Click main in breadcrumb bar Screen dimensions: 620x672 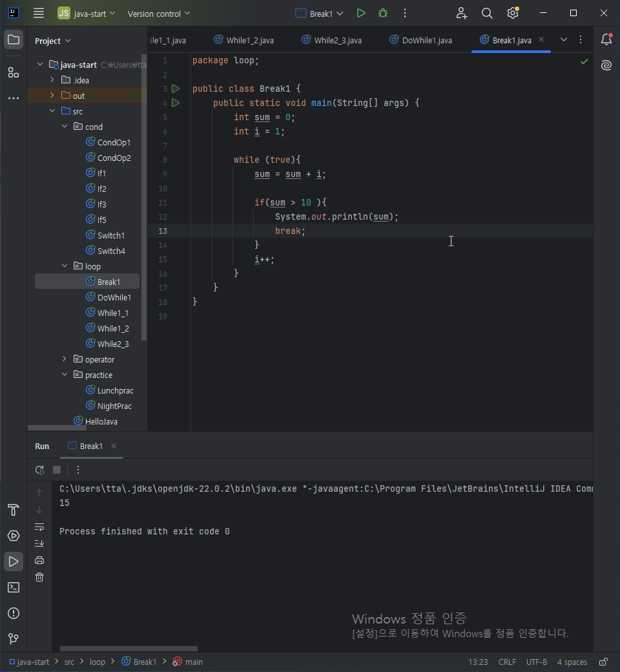(188, 662)
